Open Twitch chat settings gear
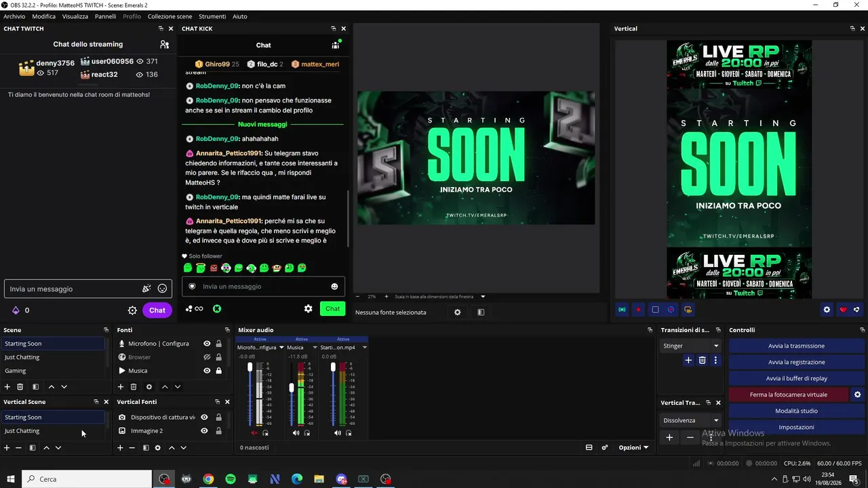This screenshot has width=868, height=488. (133, 310)
